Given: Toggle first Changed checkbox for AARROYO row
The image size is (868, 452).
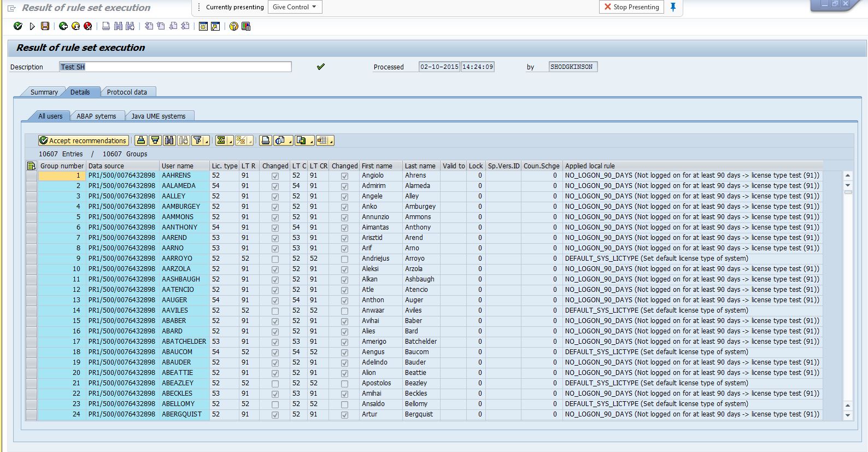Looking at the screenshot, I should (x=275, y=259).
